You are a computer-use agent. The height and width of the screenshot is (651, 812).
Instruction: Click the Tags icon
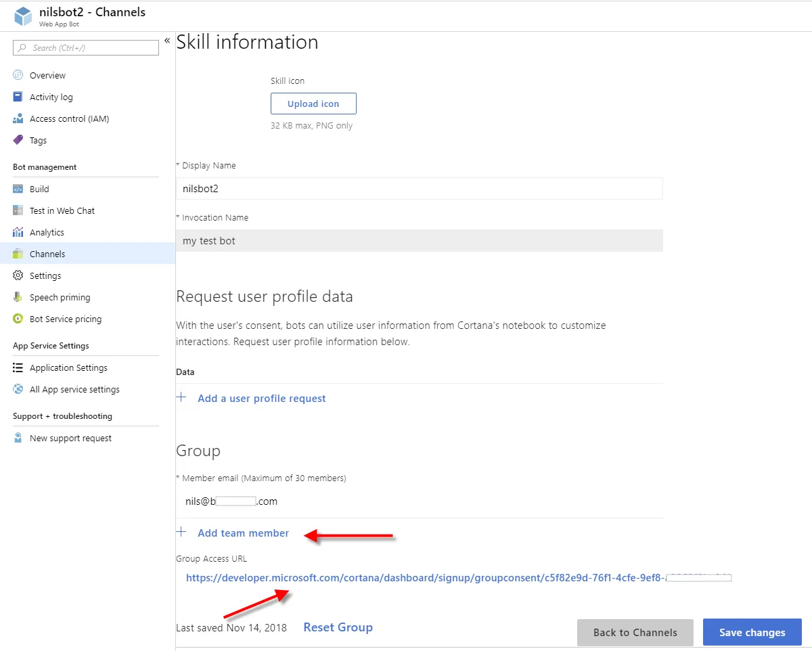[18, 140]
